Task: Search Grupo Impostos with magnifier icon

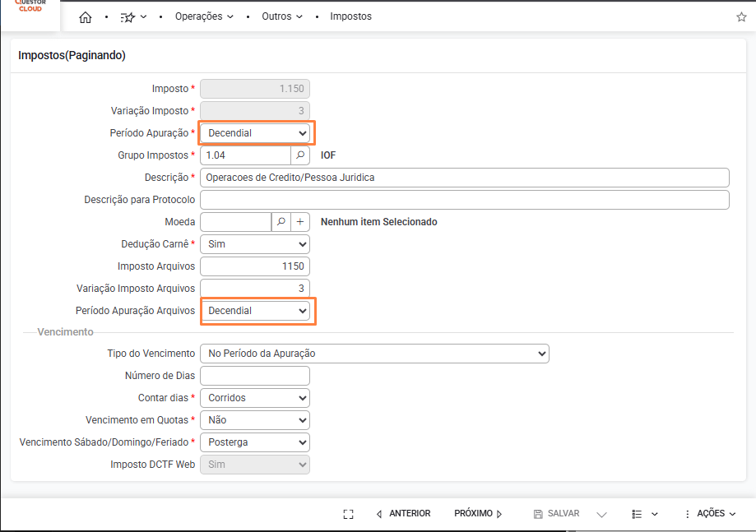Action: (x=300, y=155)
